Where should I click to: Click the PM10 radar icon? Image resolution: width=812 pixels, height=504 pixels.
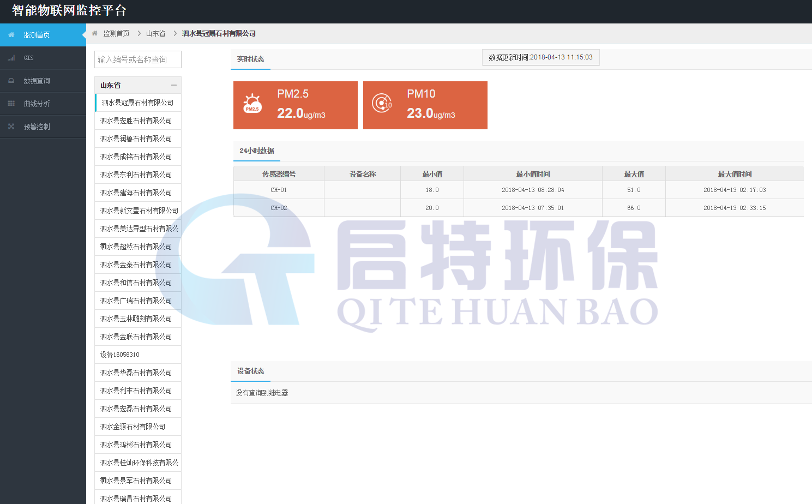coord(382,103)
